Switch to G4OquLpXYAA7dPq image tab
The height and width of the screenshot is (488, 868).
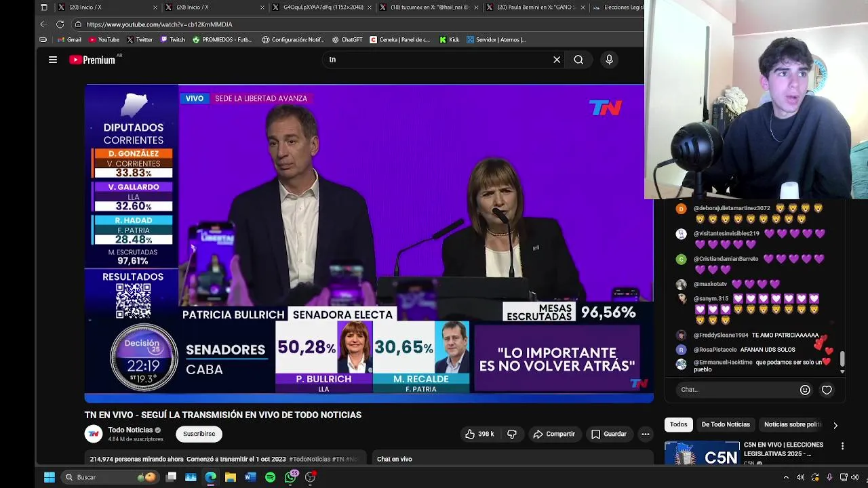[x=322, y=7]
